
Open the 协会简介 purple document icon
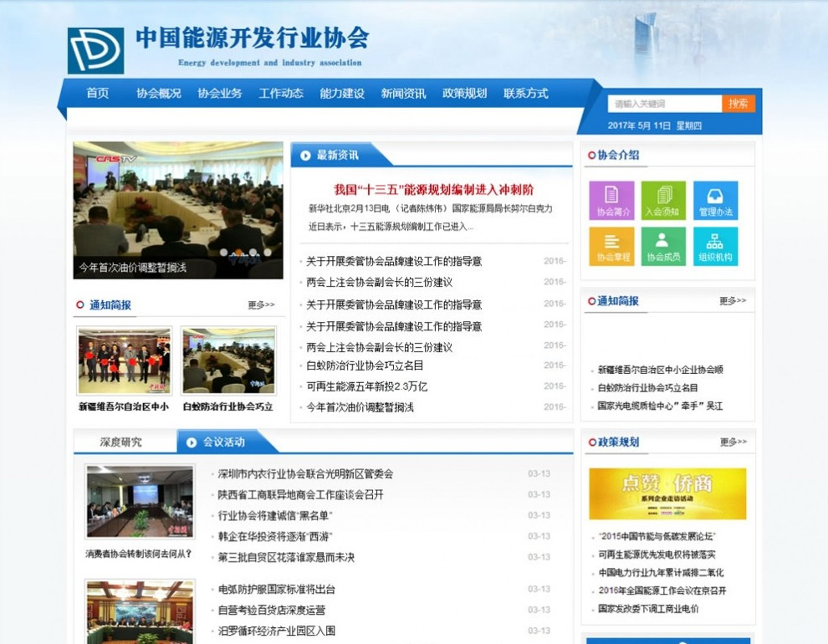click(611, 200)
